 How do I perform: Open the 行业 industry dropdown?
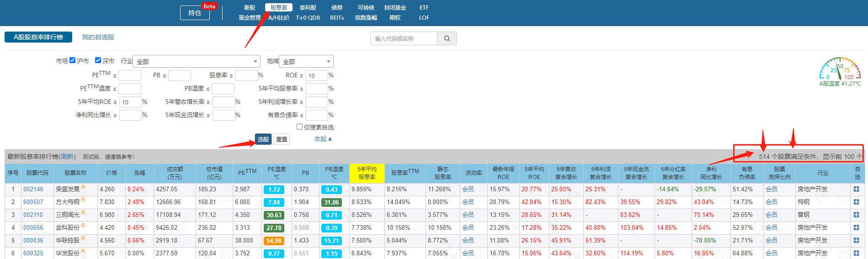tap(196, 61)
